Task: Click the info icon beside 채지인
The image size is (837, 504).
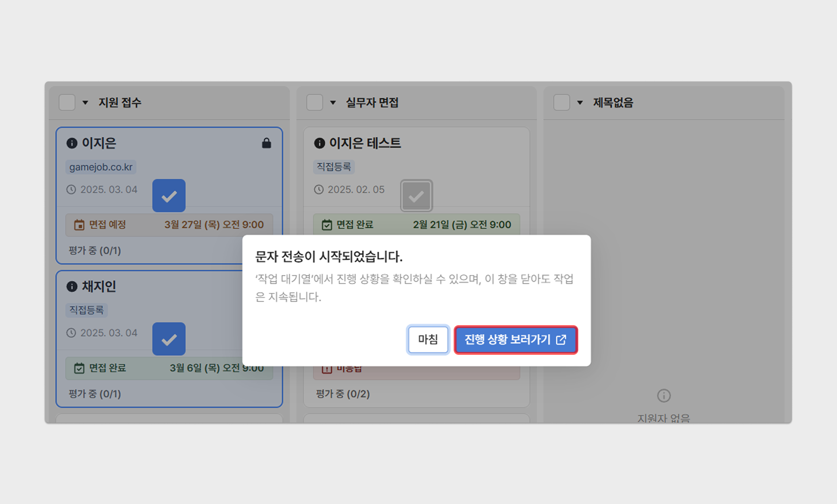Action: 72,286
